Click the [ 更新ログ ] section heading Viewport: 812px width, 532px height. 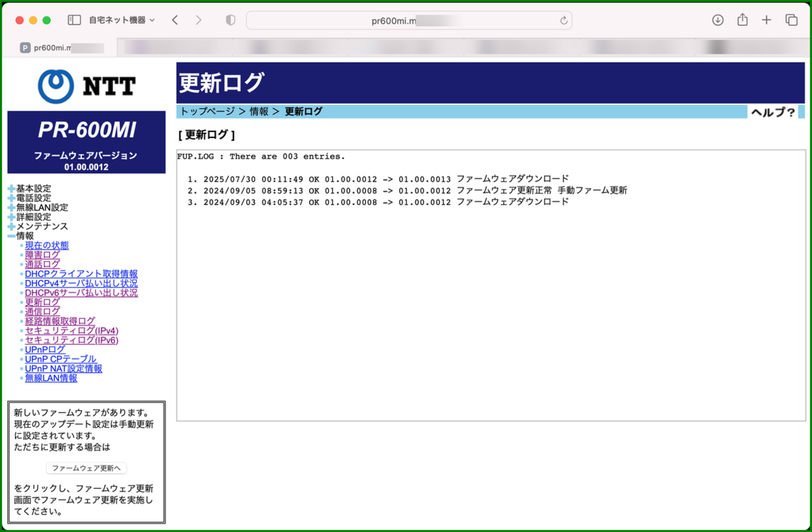coord(207,134)
